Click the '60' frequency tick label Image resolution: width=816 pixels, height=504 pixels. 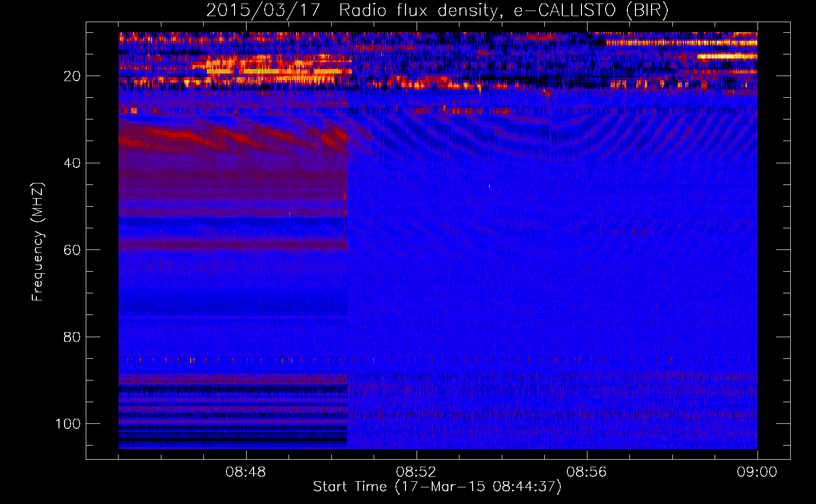click(72, 250)
